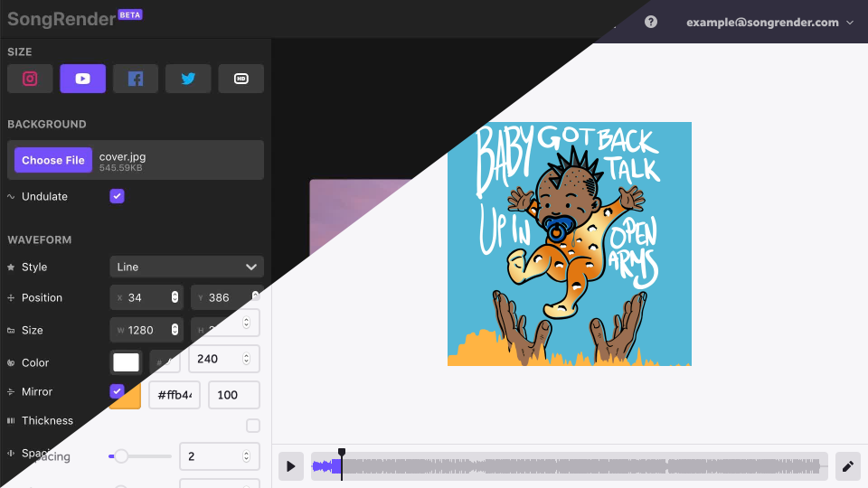
Task: Select the HD size preset
Action: coord(241,79)
